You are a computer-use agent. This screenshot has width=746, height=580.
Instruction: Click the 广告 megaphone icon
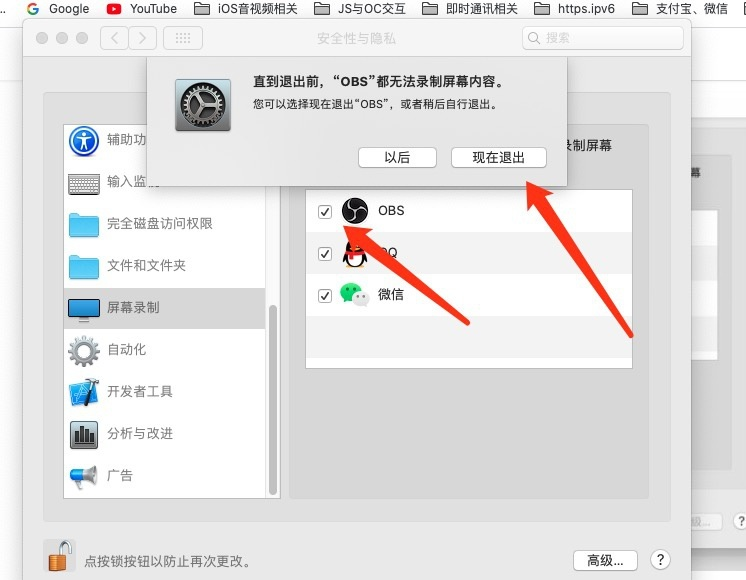[x=84, y=477]
